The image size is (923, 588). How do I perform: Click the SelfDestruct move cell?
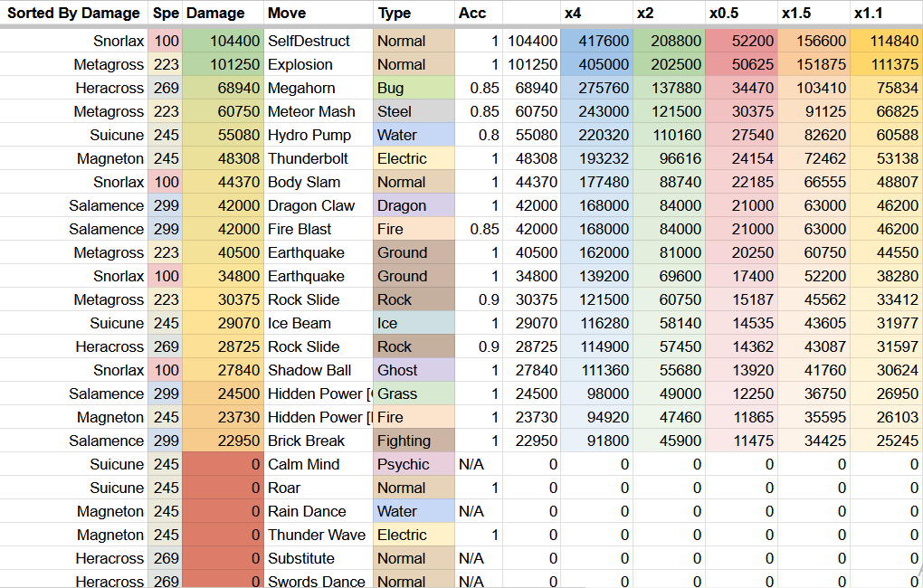[x=317, y=41]
